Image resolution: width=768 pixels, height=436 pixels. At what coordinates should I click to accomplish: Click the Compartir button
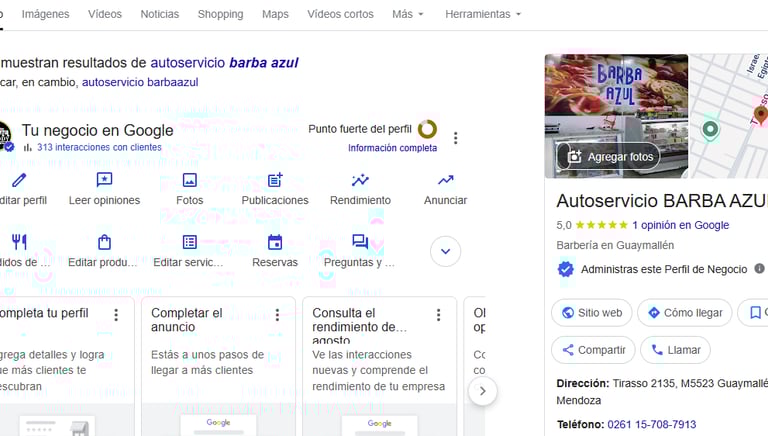593,350
